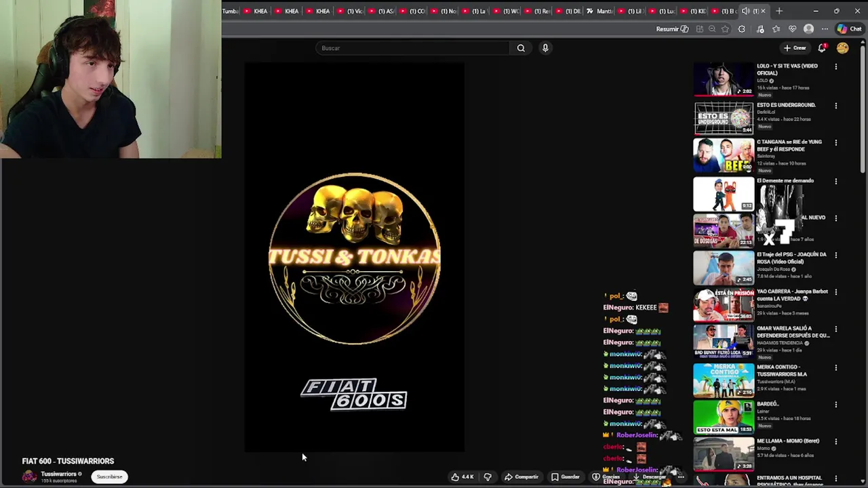Open OMAR VARELA SALIÓ A DEFENDERSE title

(x=793, y=332)
